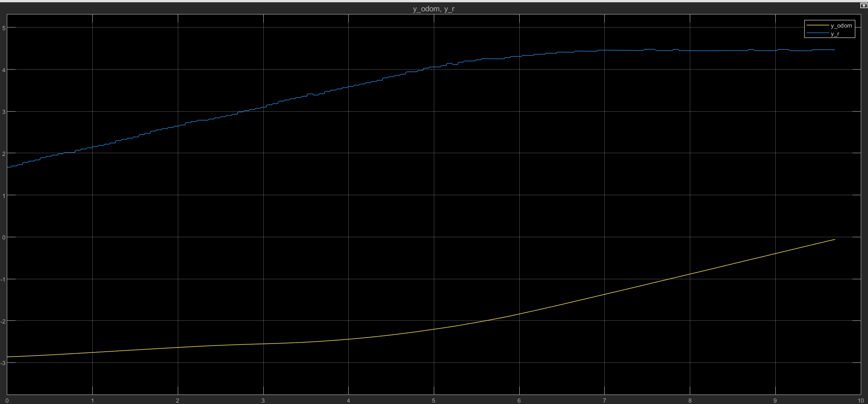
Task: Select the plot title "y_odom, y_r"
Action: tap(433, 9)
